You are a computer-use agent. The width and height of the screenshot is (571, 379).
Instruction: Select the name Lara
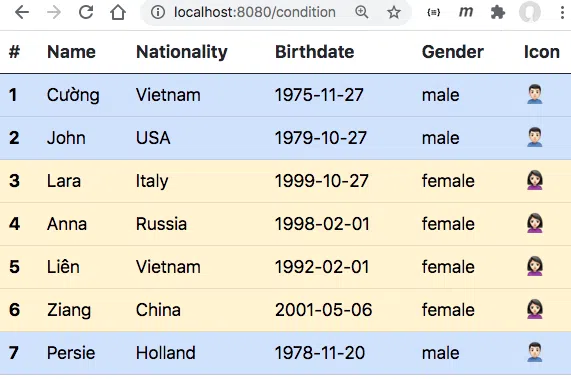tap(64, 181)
